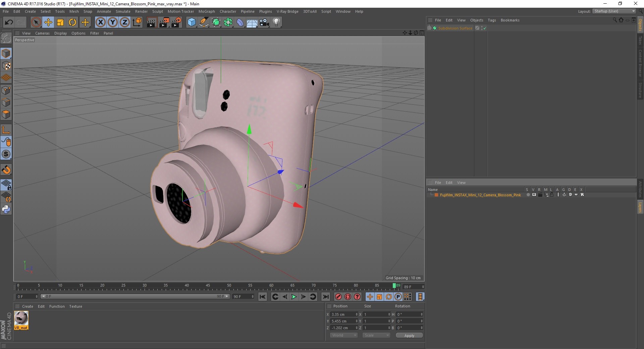Image resolution: width=644 pixels, height=349 pixels.
Task: Toggle Fujifilm layer solo dot
Action: [x=528, y=195]
